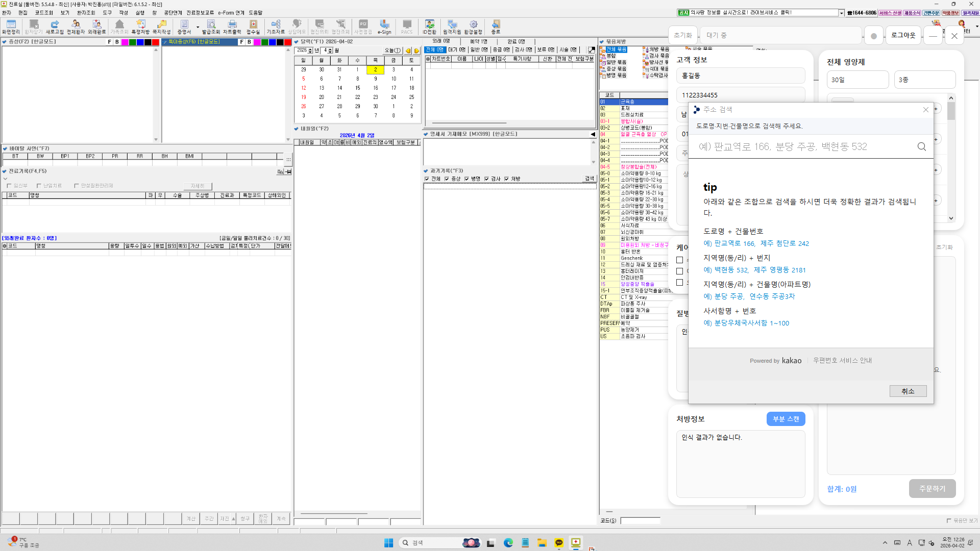Screen dimensions: 980x551
Task: Open dropdown arrow beside 증명서
Action: point(198,28)
